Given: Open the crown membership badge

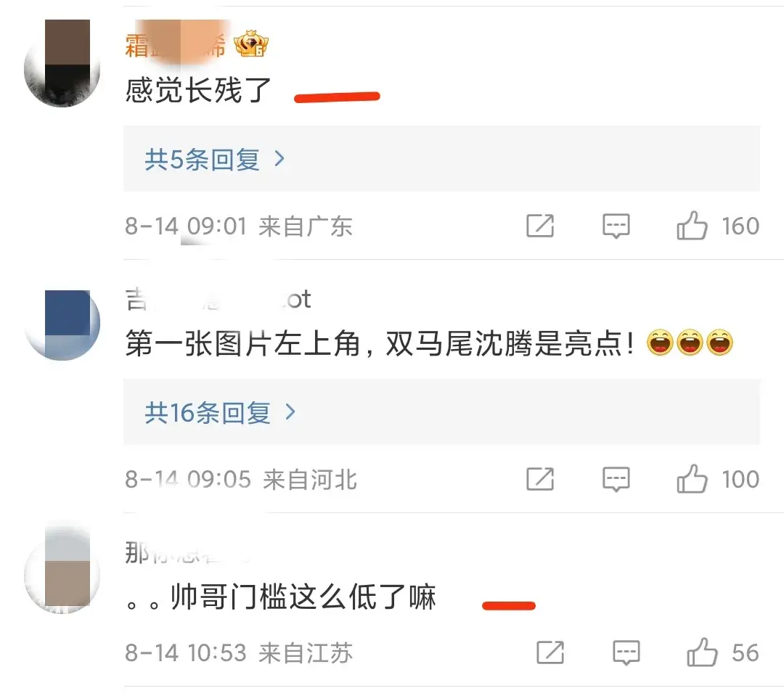Looking at the screenshot, I should tap(251, 44).
